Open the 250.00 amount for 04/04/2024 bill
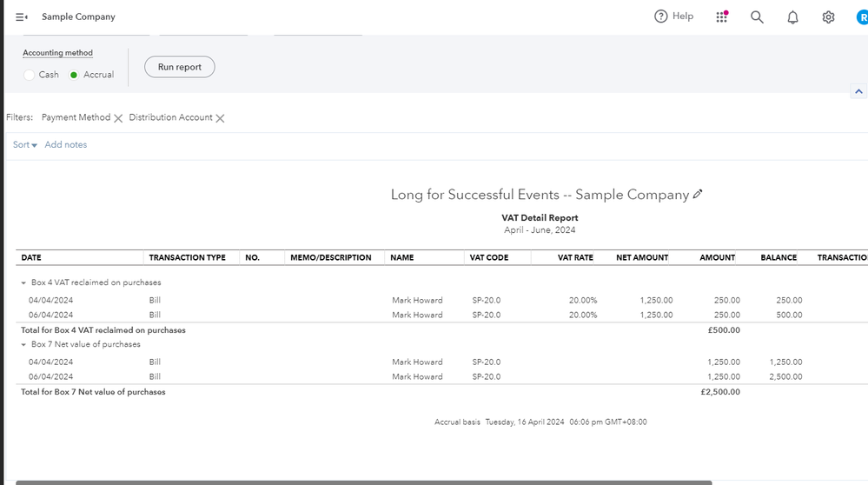This screenshot has width=868, height=485. 726,301
